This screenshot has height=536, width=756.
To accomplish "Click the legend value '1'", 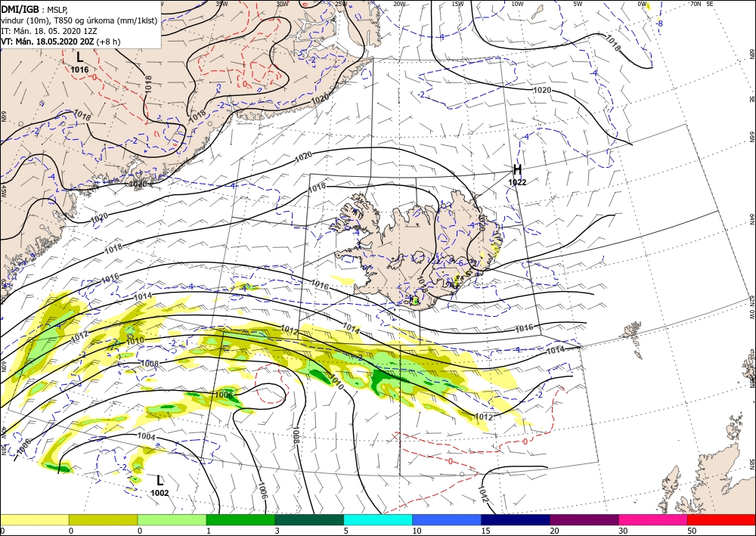I will pyautogui.click(x=209, y=531).
